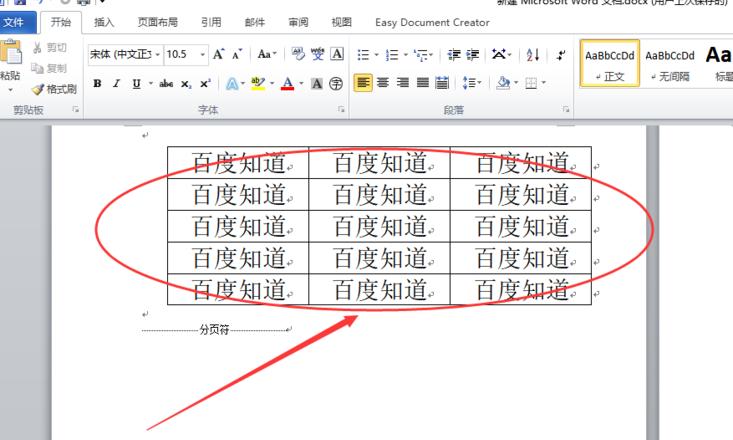This screenshot has width=733, height=440.
Task: Click the first table cell 百度知道
Action: [x=238, y=163]
